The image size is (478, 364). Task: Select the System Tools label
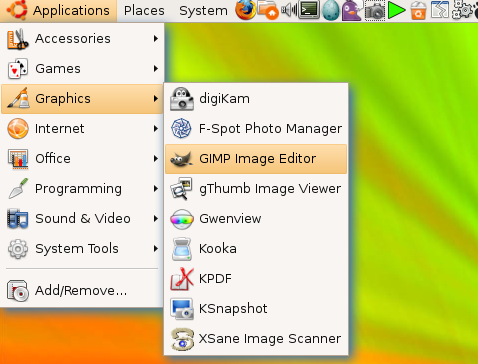click(77, 249)
